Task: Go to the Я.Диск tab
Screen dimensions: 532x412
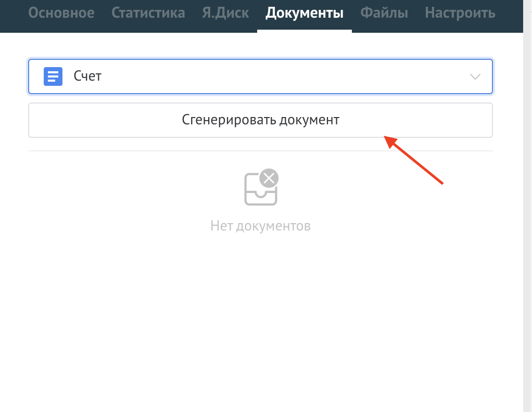Action: coord(225,13)
